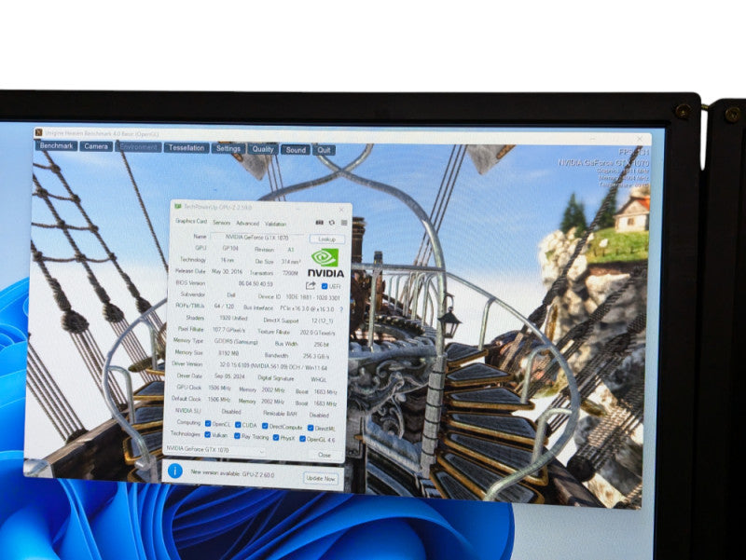The width and height of the screenshot is (746, 560).
Task: Click the "Sep 05, 2024" driver date value
Action: click(229, 376)
